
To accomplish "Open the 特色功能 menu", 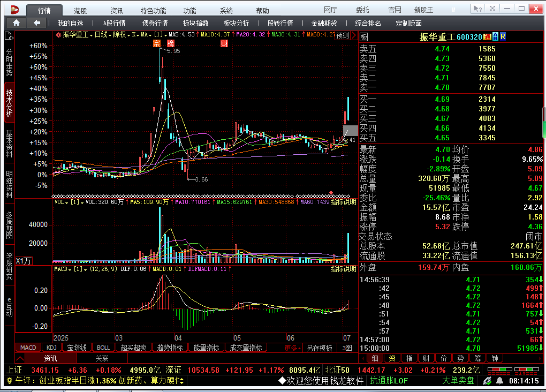I will coord(153,11).
